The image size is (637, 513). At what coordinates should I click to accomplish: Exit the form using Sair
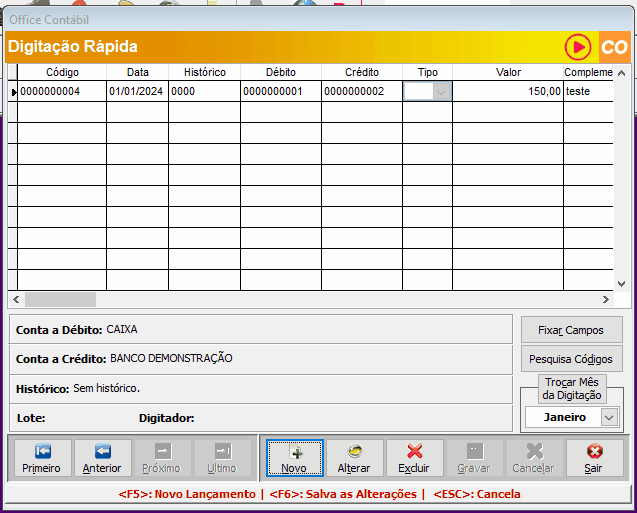tap(594, 458)
